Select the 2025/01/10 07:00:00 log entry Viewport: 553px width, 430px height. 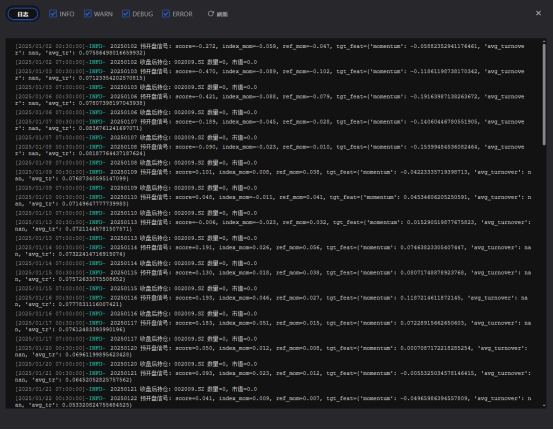[x=136, y=213]
